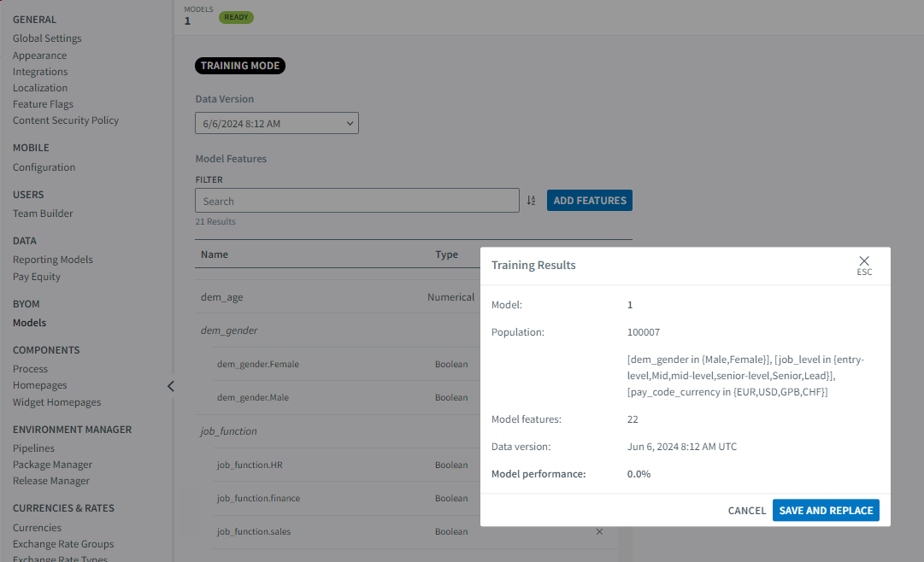
Task: Click the Search filter input field
Action: (x=356, y=201)
